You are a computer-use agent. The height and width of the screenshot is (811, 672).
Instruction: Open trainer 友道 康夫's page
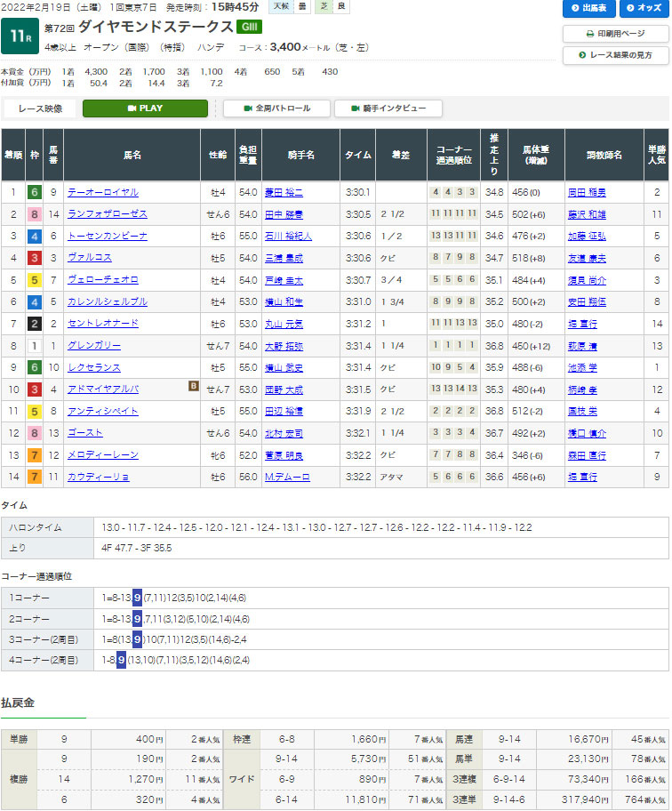pyautogui.click(x=588, y=258)
